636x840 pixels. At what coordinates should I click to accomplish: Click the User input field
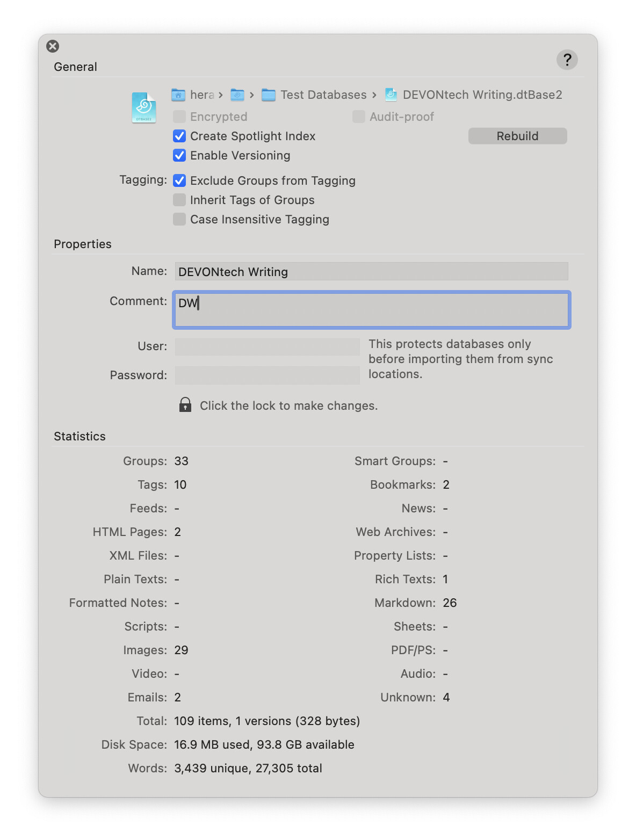[x=268, y=347]
